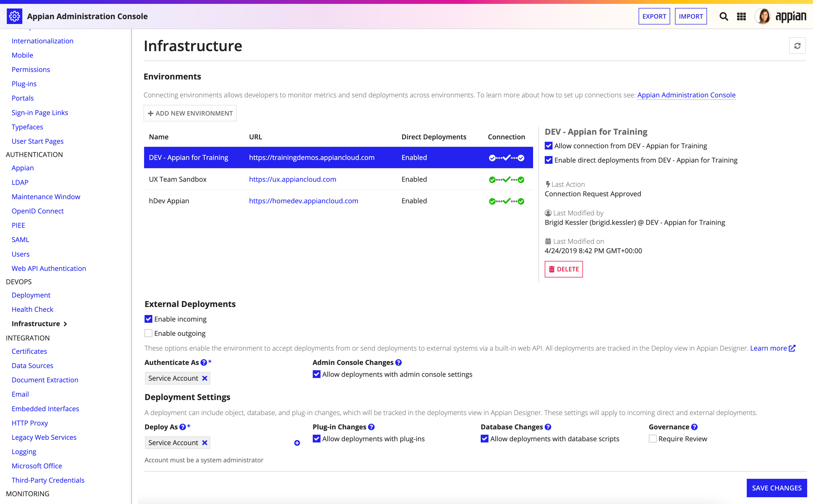Click the Appian Administration Console gear icon
This screenshot has height=504, width=813.
[14, 16]
